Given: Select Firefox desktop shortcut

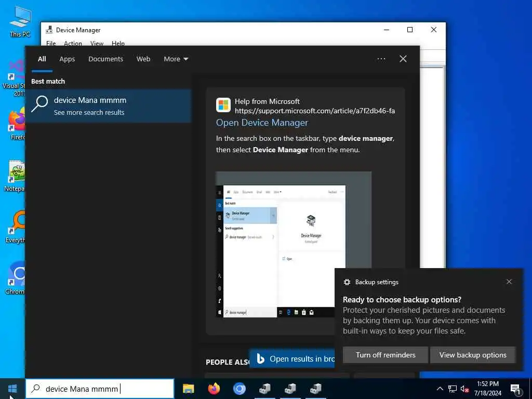Looking at the screenshot, I should point(16,124).
